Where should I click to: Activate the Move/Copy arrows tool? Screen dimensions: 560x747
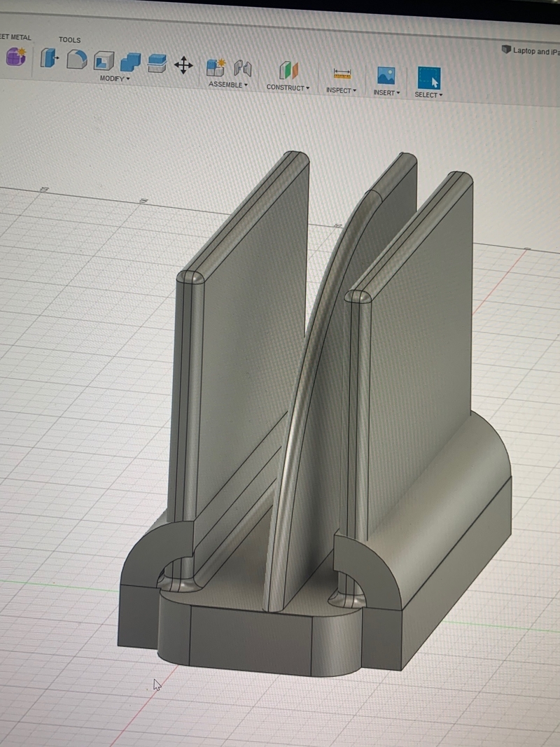point(183,65)
